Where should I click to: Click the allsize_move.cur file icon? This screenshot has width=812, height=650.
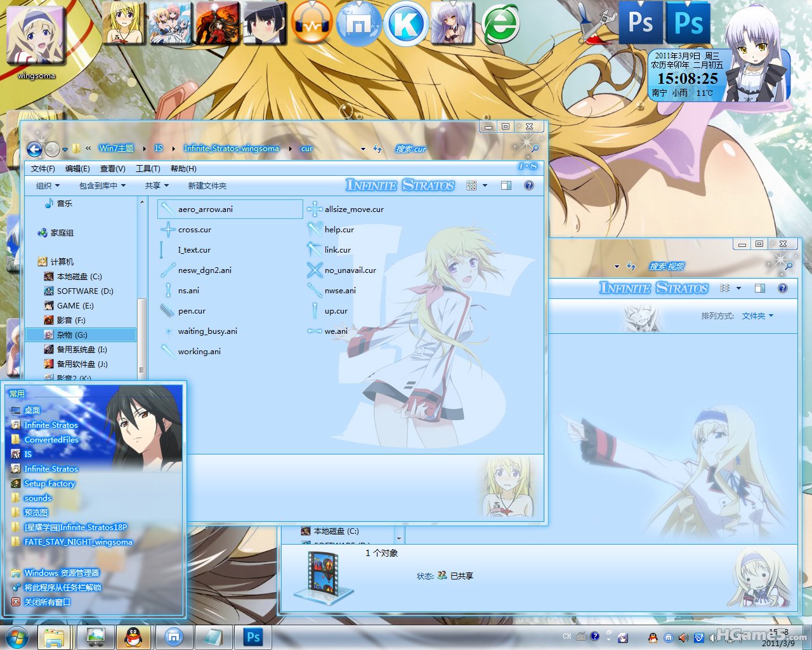[315, 209]
